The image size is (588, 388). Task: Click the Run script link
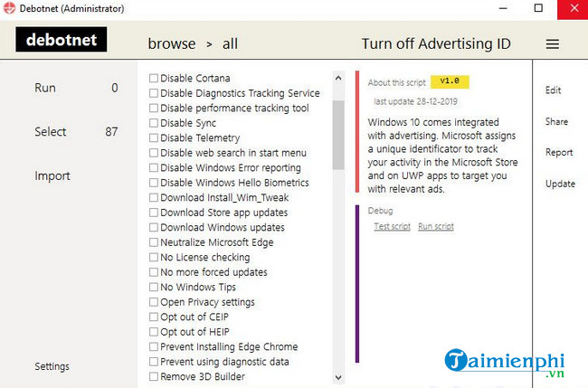[435, 226]
